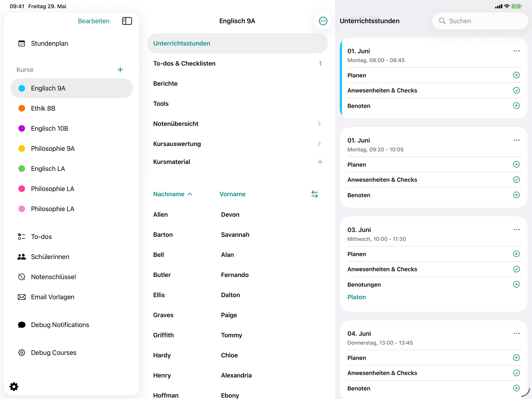
Task: Add Planen entry for 01. Juni 08:00
Action: pos(516,75)
